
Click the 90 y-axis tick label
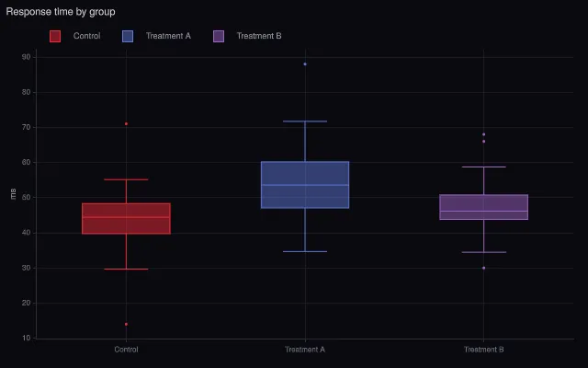click(x=27, y=57)
